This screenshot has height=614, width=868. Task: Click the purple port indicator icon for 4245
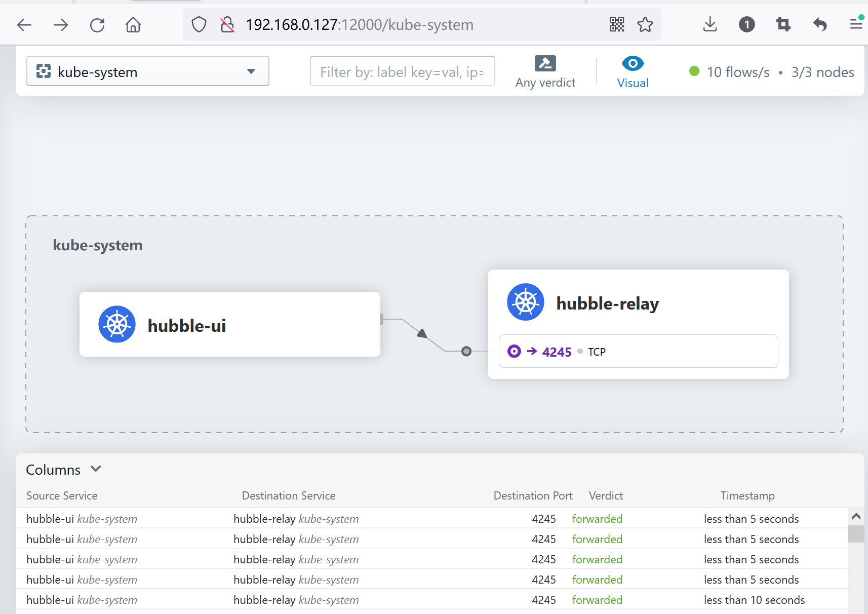tap(514, 351)
